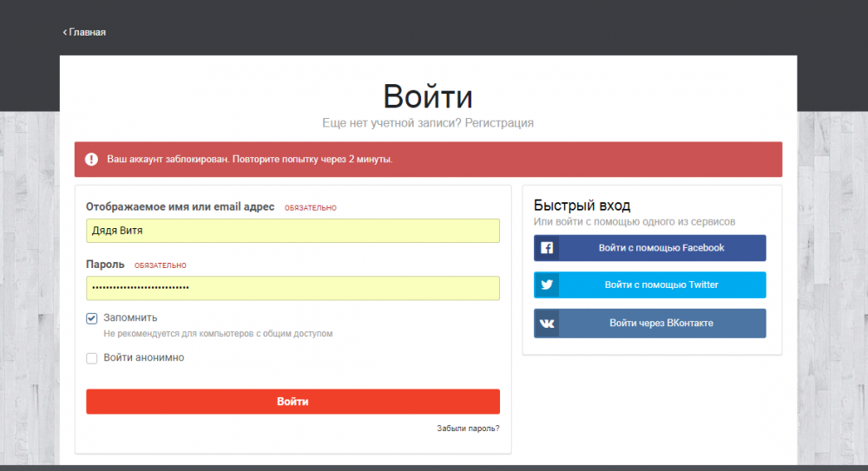Select Войти через ВКонтакте
Screen dimensions: 868x471
pyautogui.click(x=661, y=323)
